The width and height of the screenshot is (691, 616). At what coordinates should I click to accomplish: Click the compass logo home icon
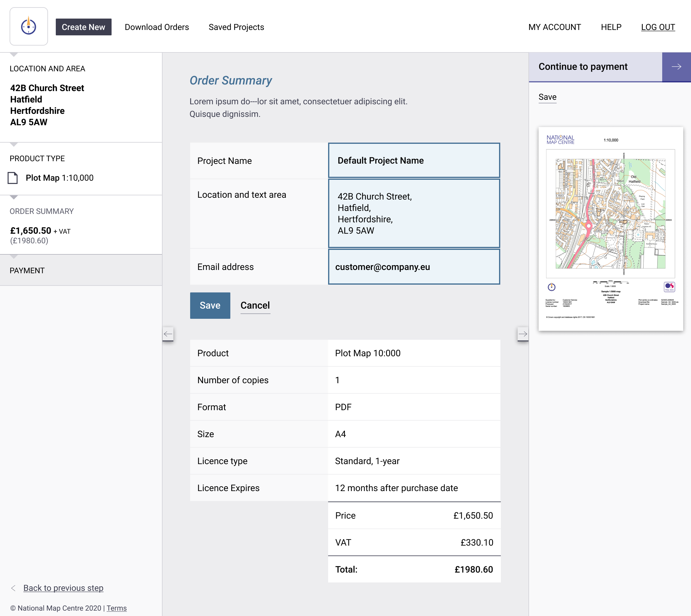[x=29, y=26]
